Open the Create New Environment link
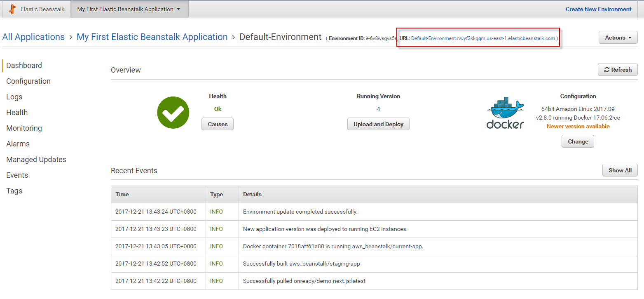Viewport: 644px width, 299px height. pos(598,9)
